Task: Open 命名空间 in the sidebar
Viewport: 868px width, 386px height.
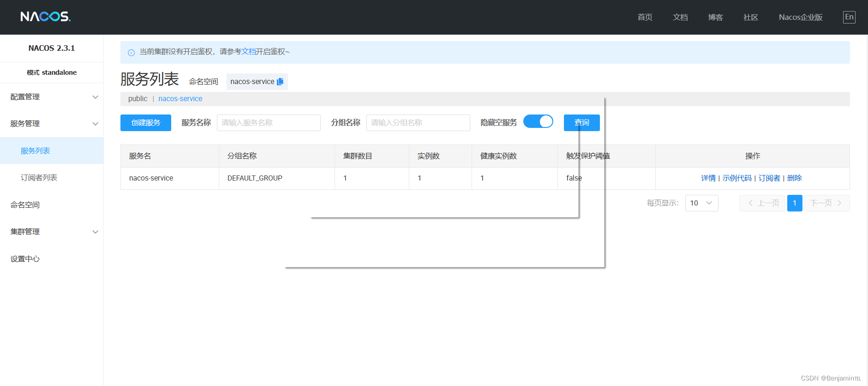Action: (x=52, y=205)
